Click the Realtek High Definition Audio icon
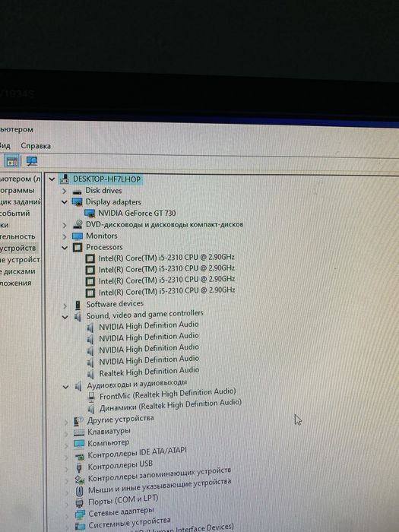The image size is (399, 532). (90, 374)
